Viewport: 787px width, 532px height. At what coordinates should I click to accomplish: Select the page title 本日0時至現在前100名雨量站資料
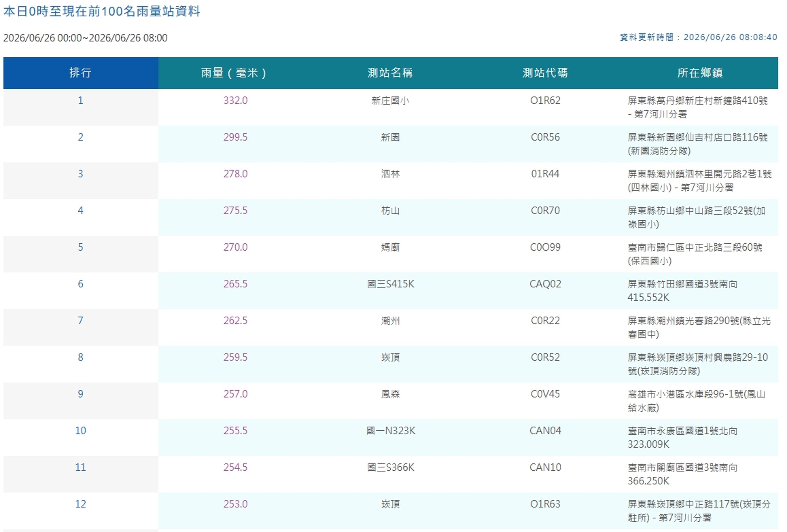(x=102, y=11)
